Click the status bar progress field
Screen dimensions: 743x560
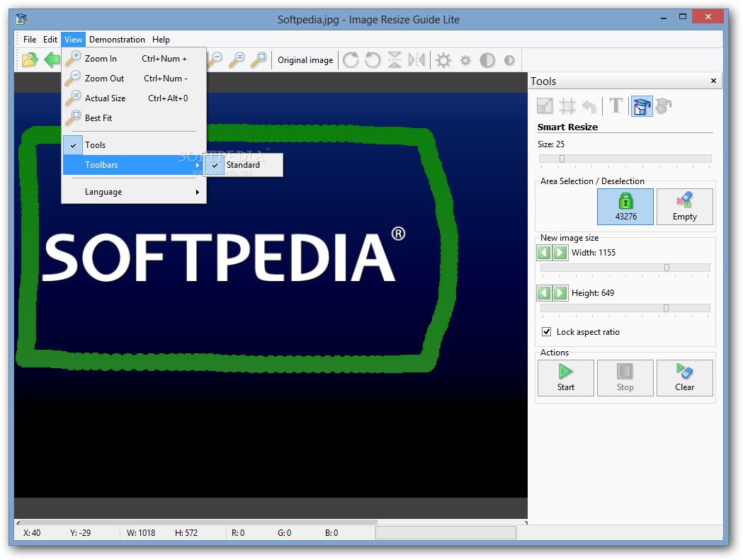coord(446,532)
